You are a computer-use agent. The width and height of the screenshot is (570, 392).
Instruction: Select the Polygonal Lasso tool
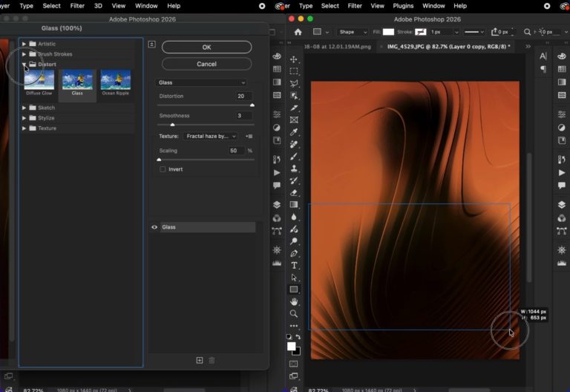(x=294, y=84)
